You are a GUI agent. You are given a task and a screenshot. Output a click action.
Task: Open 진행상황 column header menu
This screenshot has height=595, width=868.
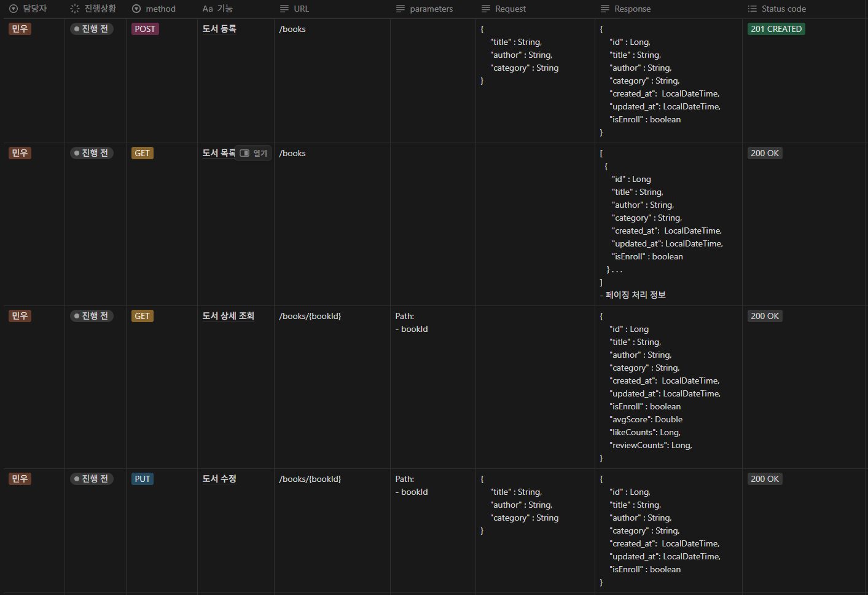point(95,9)
